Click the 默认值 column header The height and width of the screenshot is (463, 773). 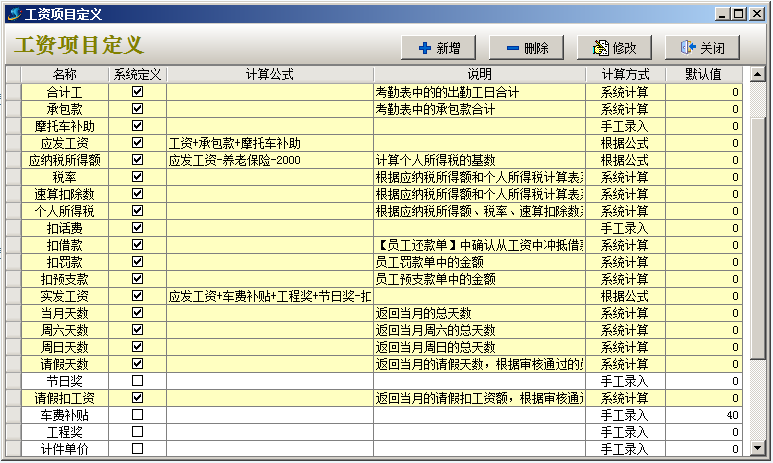point(703,75)
